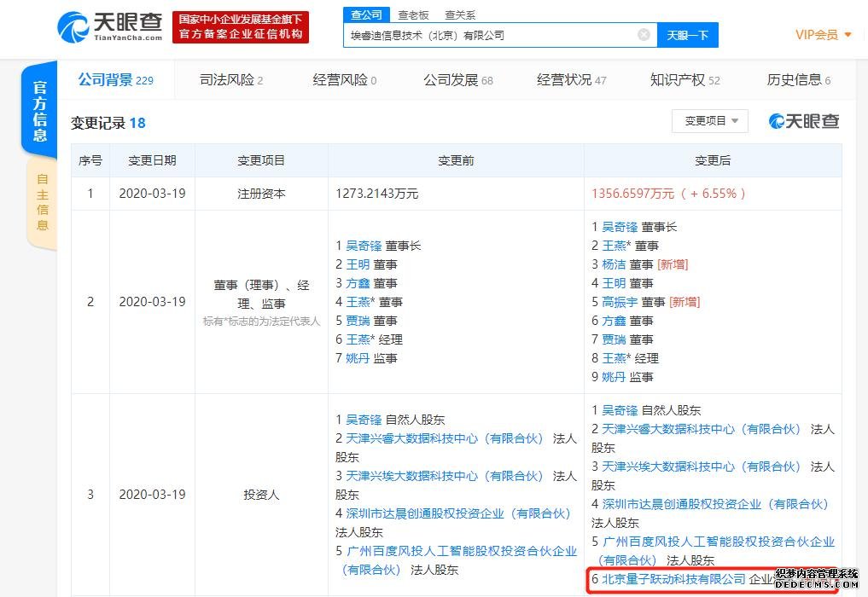Open 北京量子跃动科技有限公司 link
The height and width of the screenshot is (597, 868).
pyautogui.click(x=673, y=579)
